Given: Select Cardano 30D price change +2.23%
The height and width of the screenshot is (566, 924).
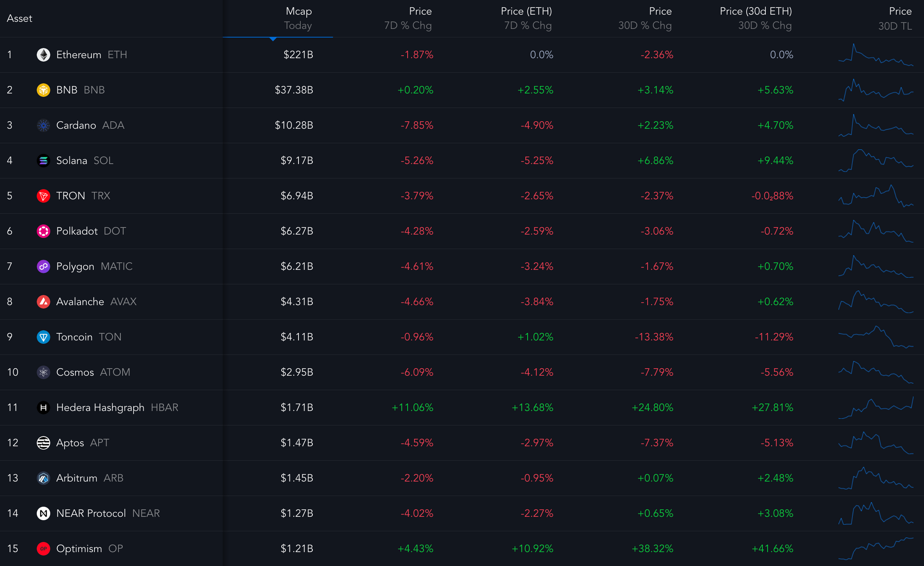Looking at the screenshot, I should [655, 125].
